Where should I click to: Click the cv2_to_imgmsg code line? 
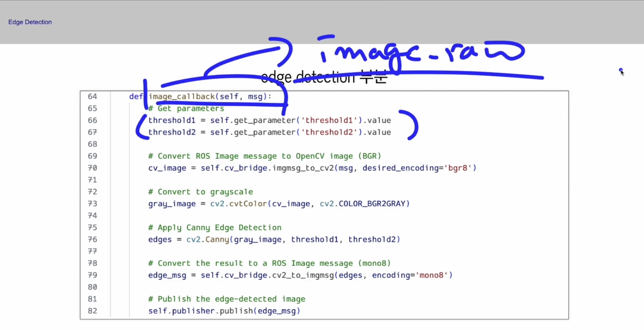[x=300, y=275]
